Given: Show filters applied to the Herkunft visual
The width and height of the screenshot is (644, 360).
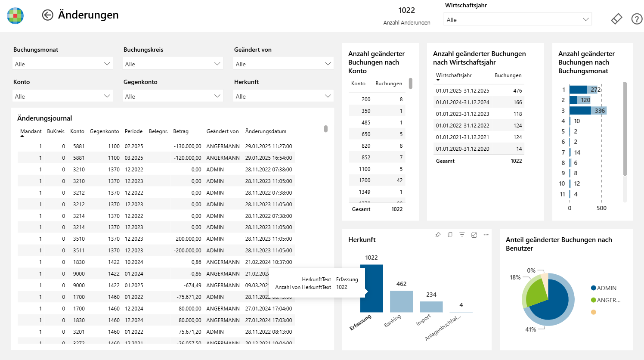Looking at the screenshot, I should pyautogui.click(x=462, y=235).
